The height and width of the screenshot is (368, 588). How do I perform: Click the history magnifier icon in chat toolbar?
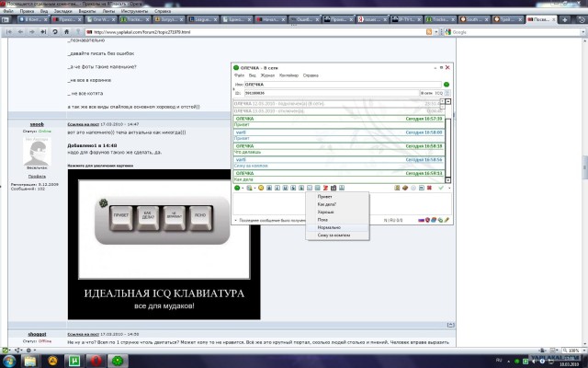coord(249,188)
